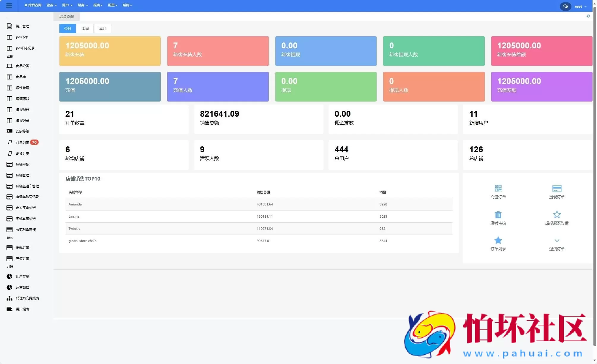Click the orange 提现人数 statistics card

(x=433, y=86)
